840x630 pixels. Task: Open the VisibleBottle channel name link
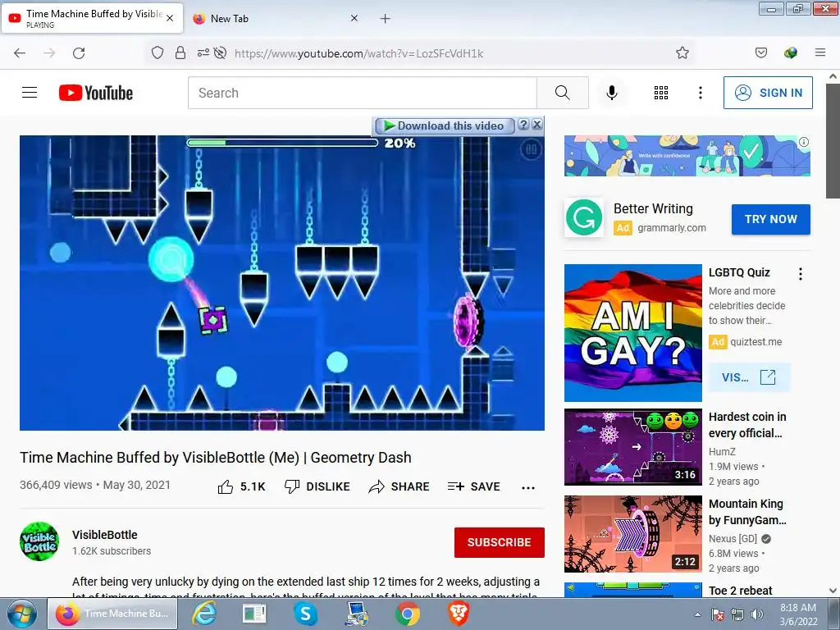point(105,535)
